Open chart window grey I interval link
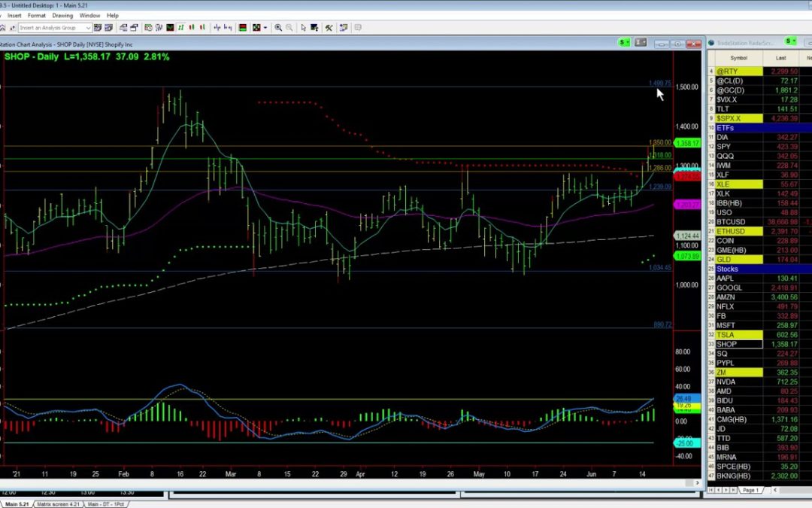 tap(641, 42)
